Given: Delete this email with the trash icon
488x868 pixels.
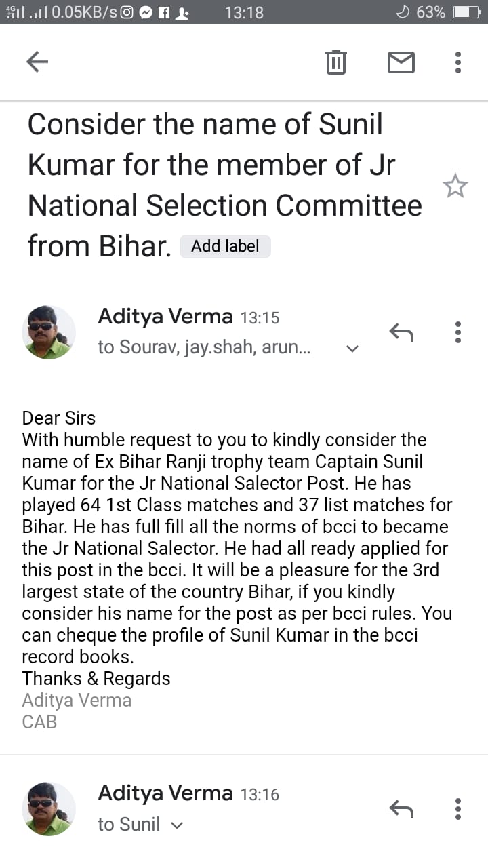Looking at the screenshot, I should point(335,62).
